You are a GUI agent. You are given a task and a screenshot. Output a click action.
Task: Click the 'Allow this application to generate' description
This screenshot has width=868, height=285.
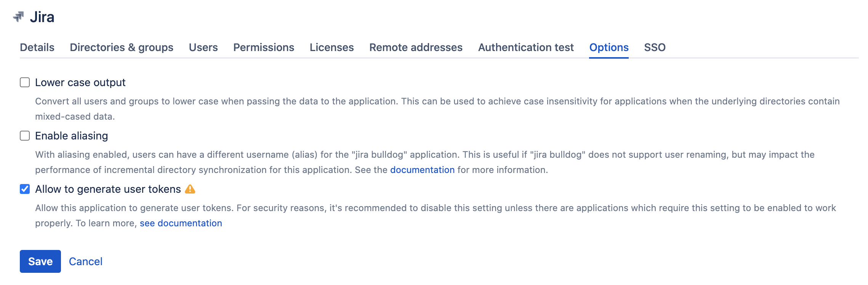coord(436,216)
